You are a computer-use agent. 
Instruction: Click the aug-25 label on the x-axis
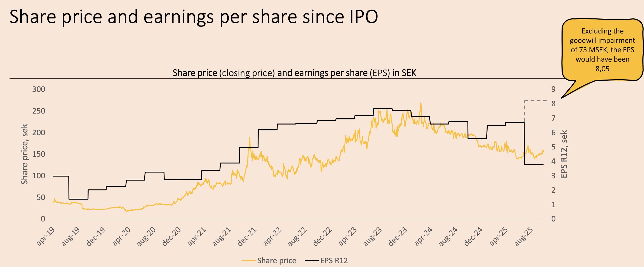[524, 236]
